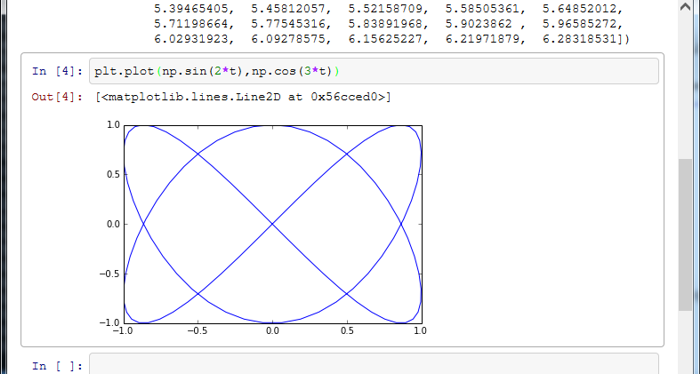Screen dimensions: 700x374
Task: Click the In [4] prompt label
Action: (x=57, y=71)
